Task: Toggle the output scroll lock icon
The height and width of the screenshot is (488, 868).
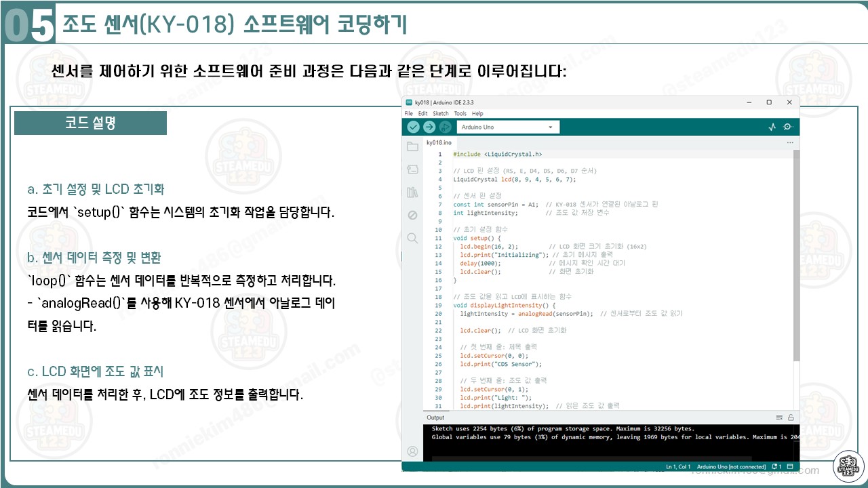Action: click(x=791, y=418)
